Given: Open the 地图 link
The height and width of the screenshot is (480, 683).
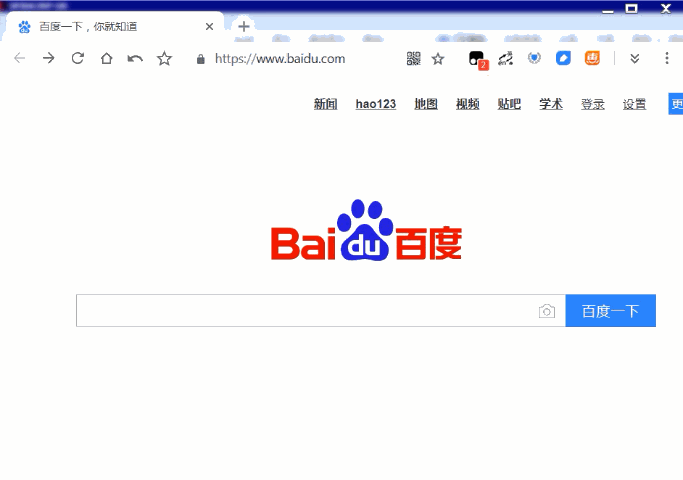Looking at the screenshot, I should (x=426, y=104).
